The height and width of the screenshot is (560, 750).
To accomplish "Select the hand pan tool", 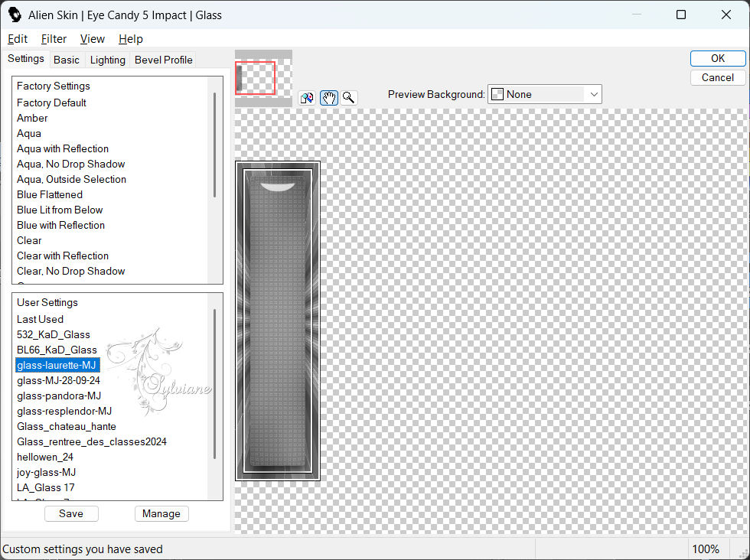I will 328,98.
